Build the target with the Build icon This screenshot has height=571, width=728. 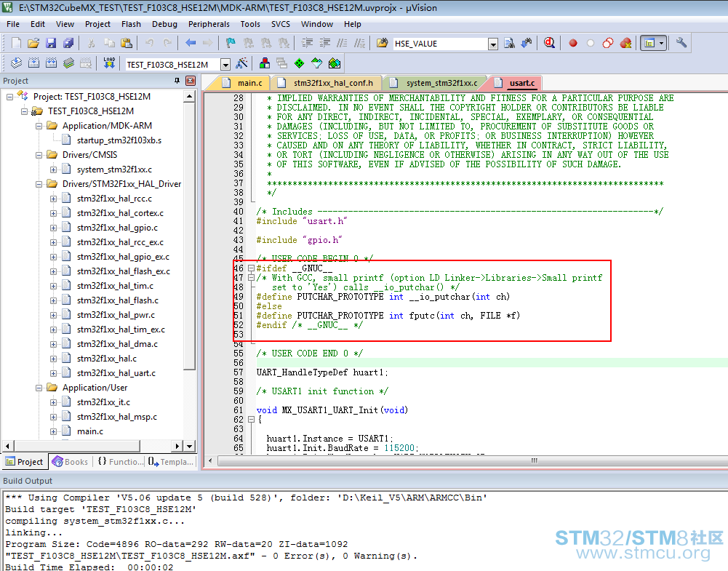coord(33,63)
